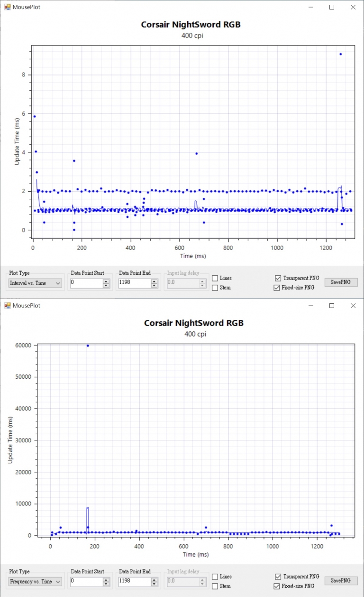The image size is (364, 597).
Task: Uncheck Fixed-size PNG in upper MousePlot window
Action: click(x=277, y=288)
